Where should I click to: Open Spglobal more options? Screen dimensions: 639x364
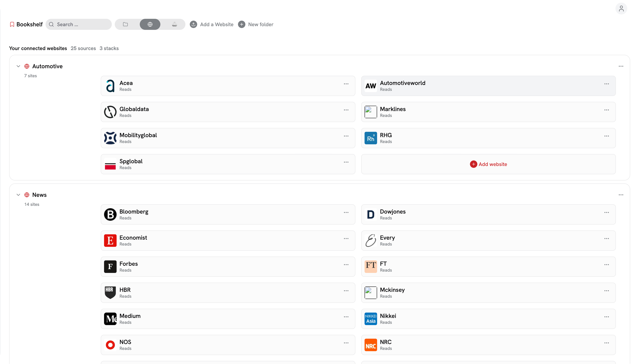tap(346, 162)
